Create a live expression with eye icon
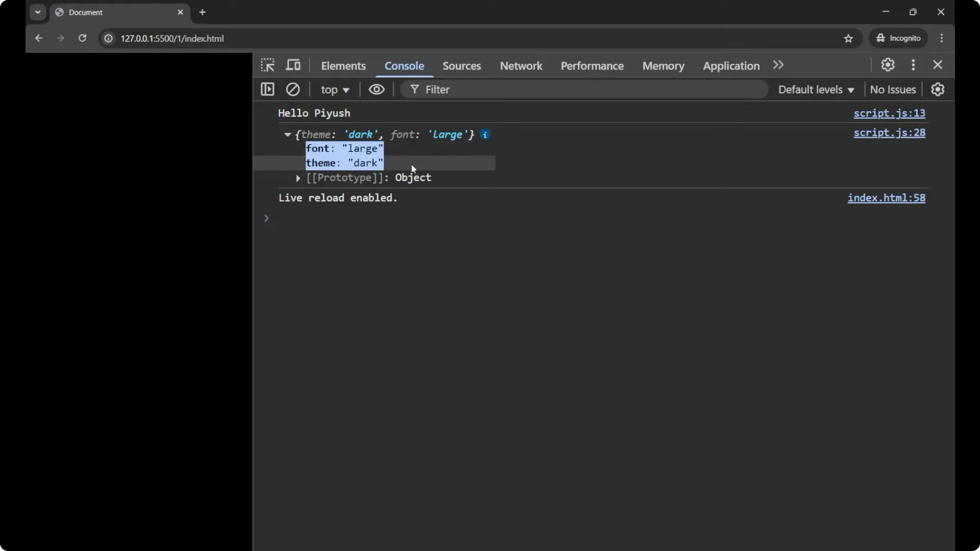The image size is (980, 551). point(376,89)
